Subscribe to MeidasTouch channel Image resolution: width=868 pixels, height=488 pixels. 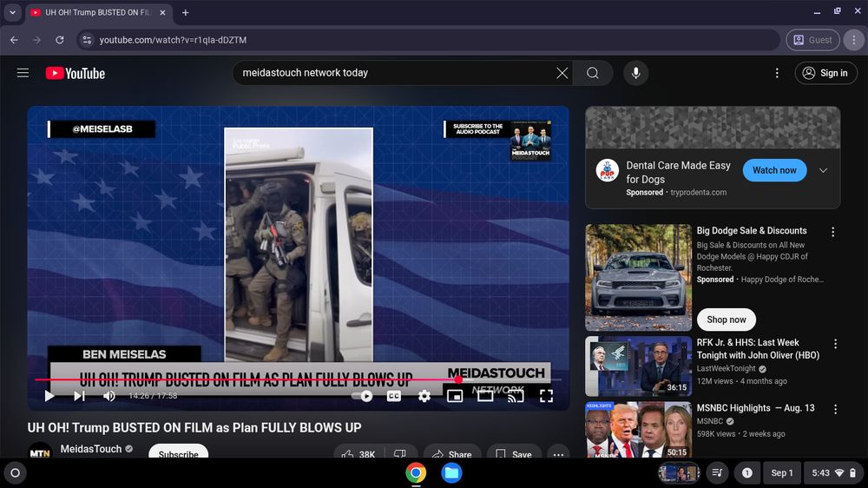178,452
